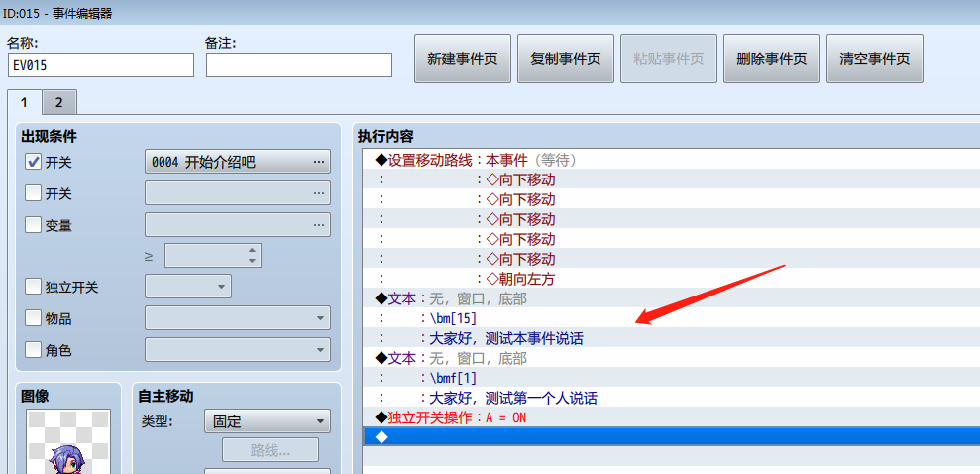Viewport: 980px width, 474px height.
Task: Click the 清空事件页 button
Action: click(875, 59)
